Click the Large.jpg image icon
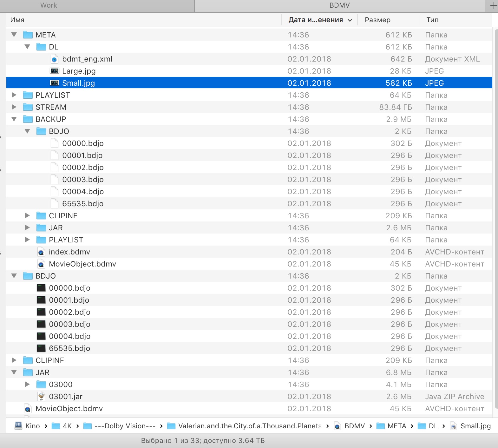The height and width of the screenshot is (448, 498). pyautogui.click(x=55, y=71)
